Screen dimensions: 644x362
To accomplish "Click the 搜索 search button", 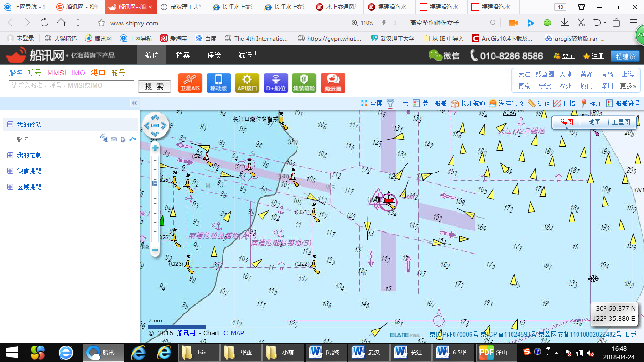I will pos(154,86).
